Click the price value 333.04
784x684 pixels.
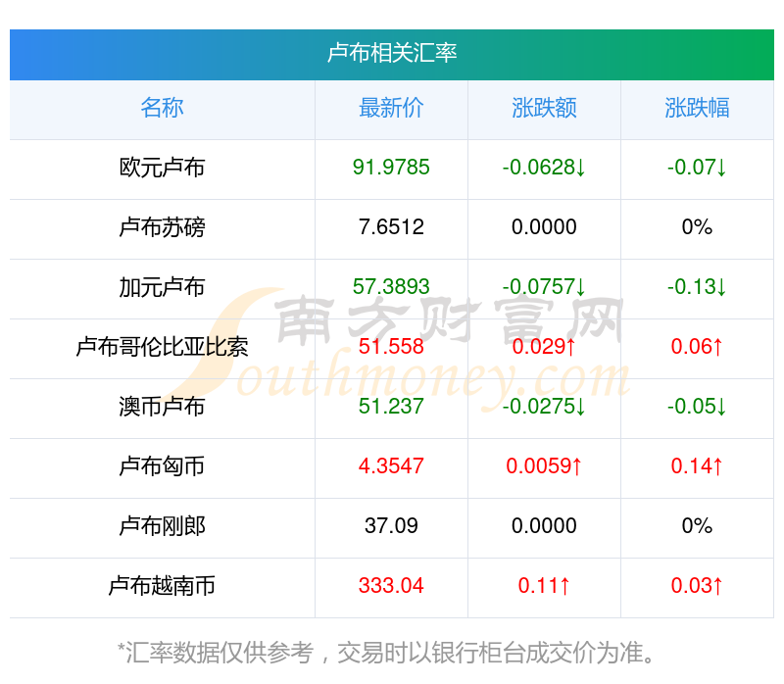coord(391,586)
